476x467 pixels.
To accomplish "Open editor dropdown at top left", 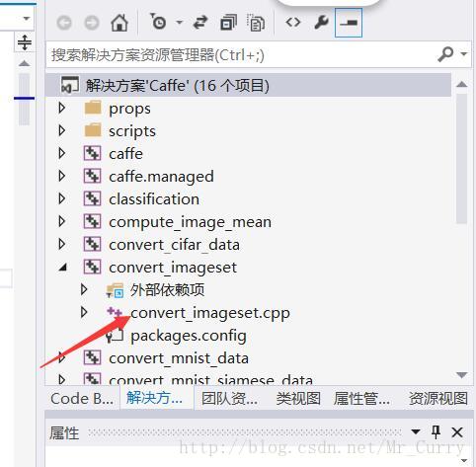I will tap(27, 19).
